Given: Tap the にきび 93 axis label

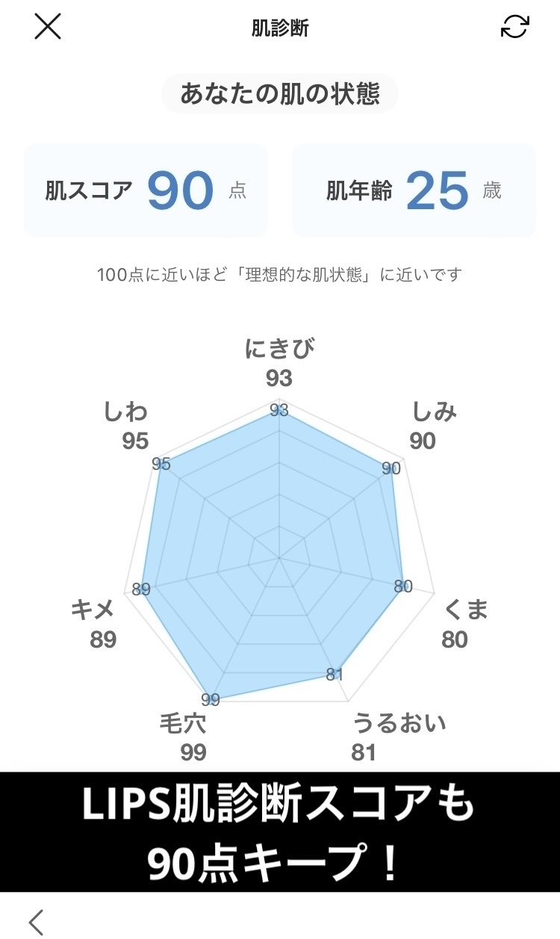Looking at the screenshot, I should point(279,363).
